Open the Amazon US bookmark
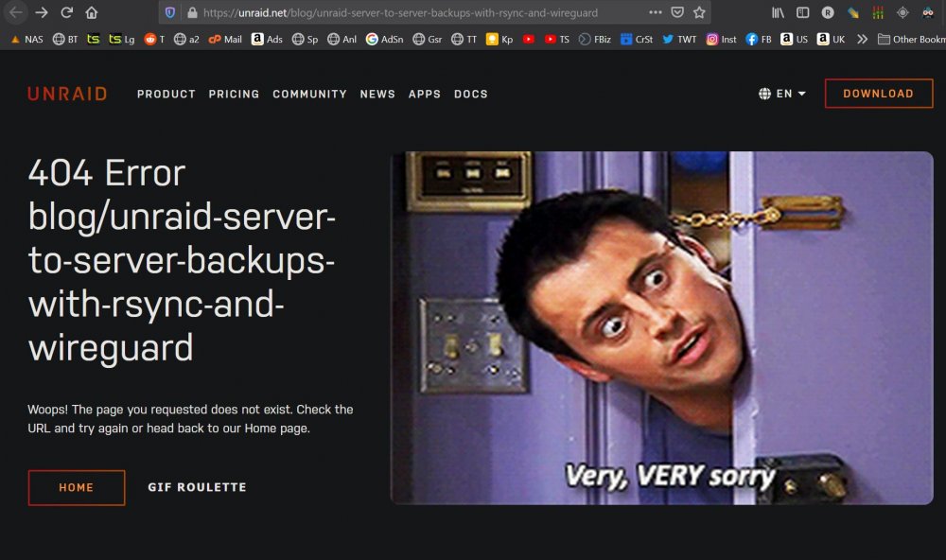 794,39
